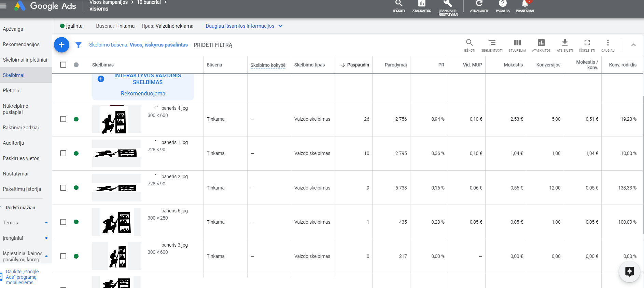Open Skelbimai ir plėtiniai section

(25, 60)
